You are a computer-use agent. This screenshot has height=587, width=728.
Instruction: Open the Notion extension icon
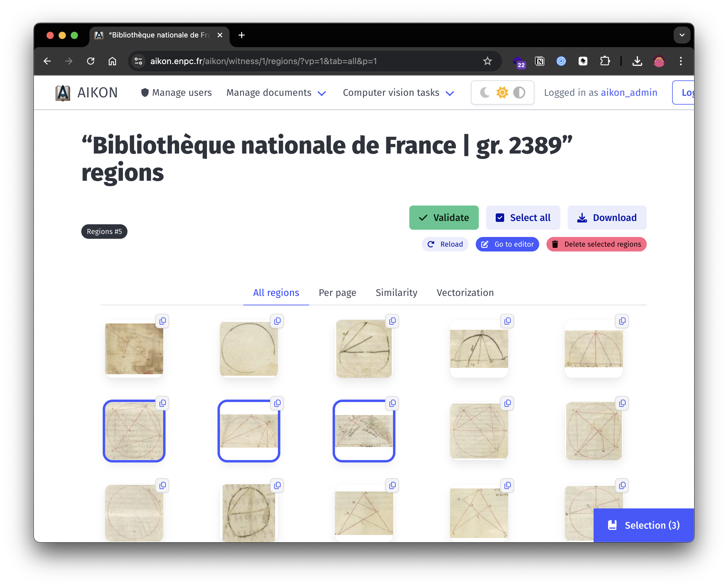[540, 61]
